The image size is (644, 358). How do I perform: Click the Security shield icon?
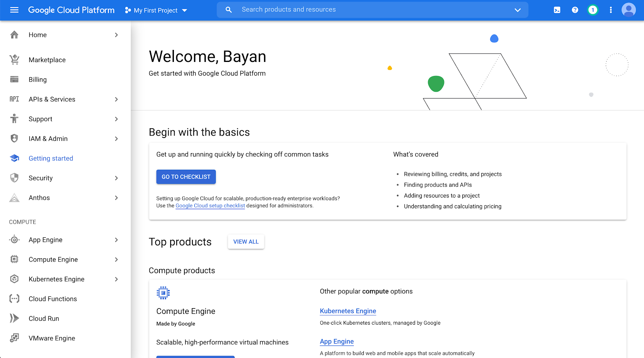(x=14, y=178)
